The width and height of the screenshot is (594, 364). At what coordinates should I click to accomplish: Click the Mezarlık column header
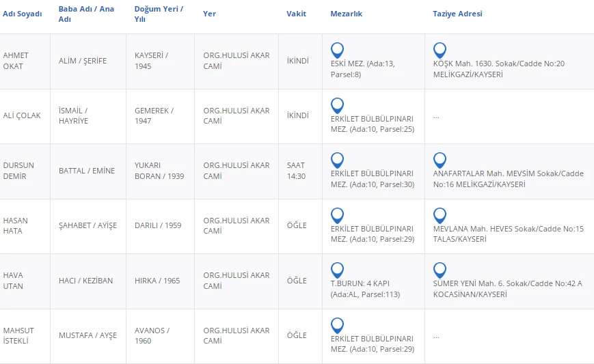pyautogui.click(x=346, y=14)
